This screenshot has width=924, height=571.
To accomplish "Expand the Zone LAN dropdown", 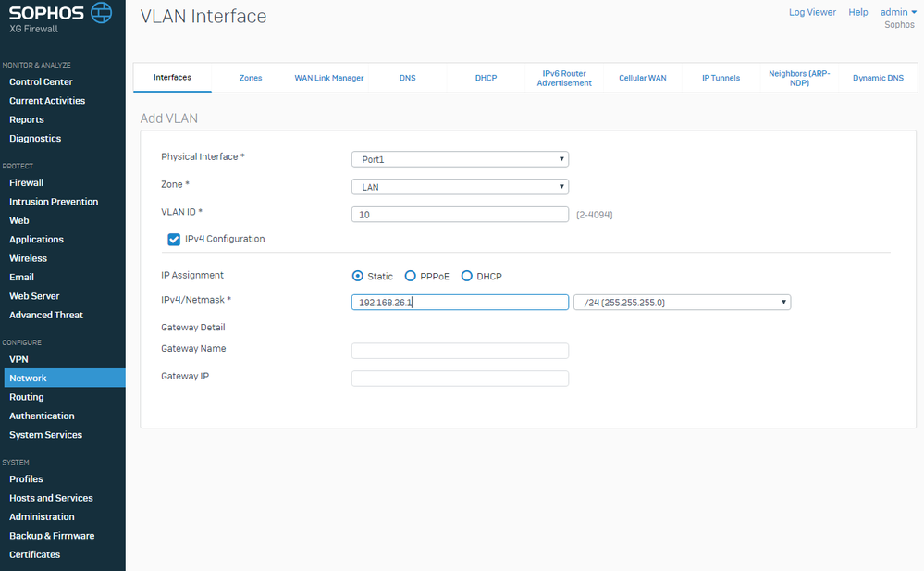I will pos(460,187).
